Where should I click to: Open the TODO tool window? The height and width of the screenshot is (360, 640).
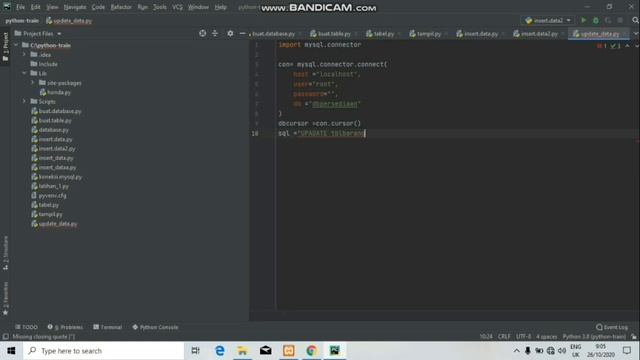pos(26,327)
